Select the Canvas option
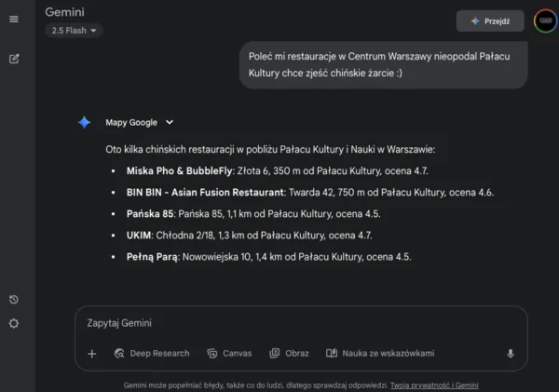 (x=229, y=353)
